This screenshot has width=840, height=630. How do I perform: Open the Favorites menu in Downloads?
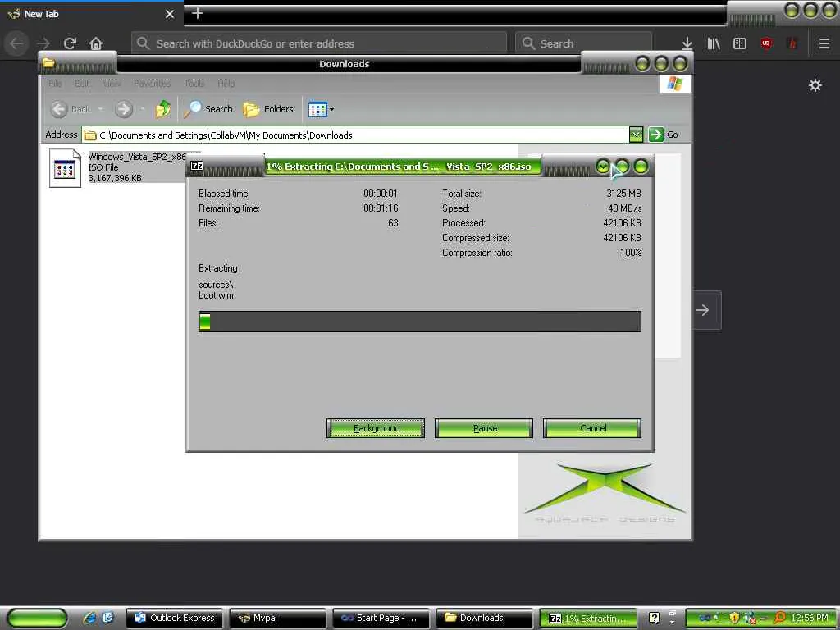[x=152, y=84]
